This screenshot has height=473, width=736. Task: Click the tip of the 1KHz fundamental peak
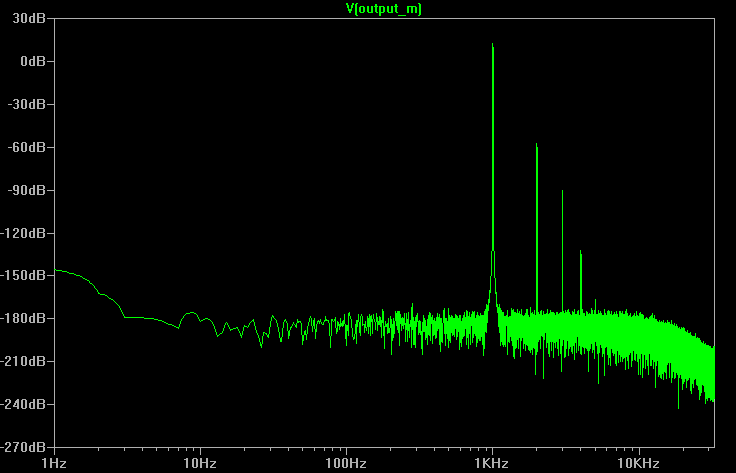point(492,44)
